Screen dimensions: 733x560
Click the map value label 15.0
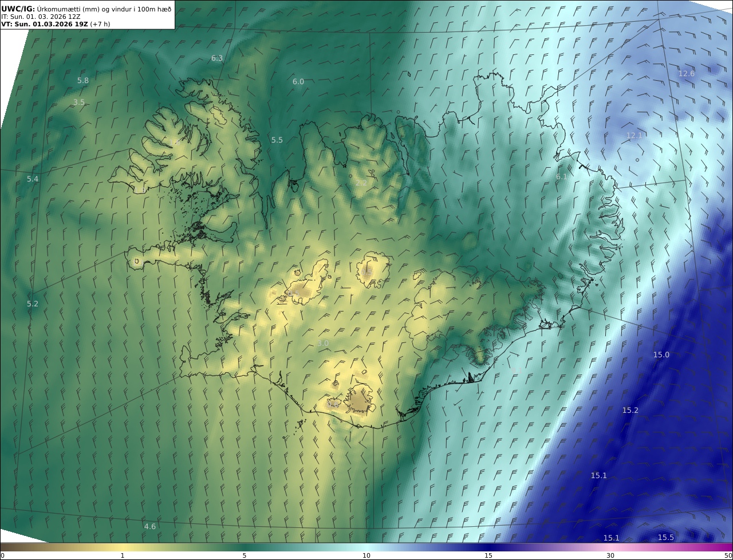tap(661, 355)
